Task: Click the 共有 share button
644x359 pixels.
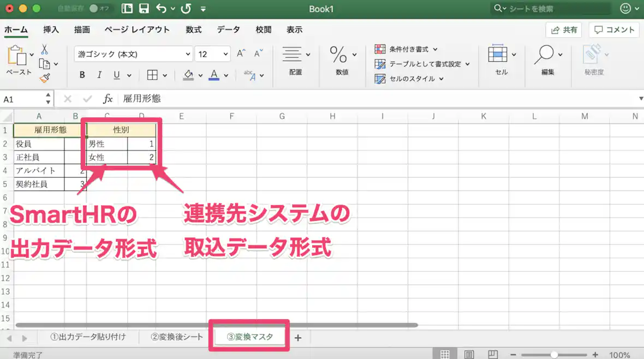Action: click(x=564, y=30)
